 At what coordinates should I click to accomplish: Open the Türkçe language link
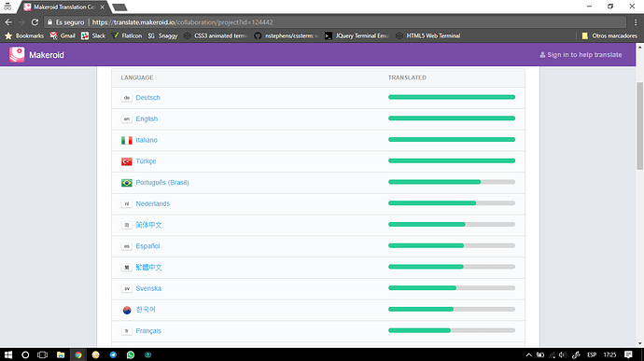[x=146, y=161]
